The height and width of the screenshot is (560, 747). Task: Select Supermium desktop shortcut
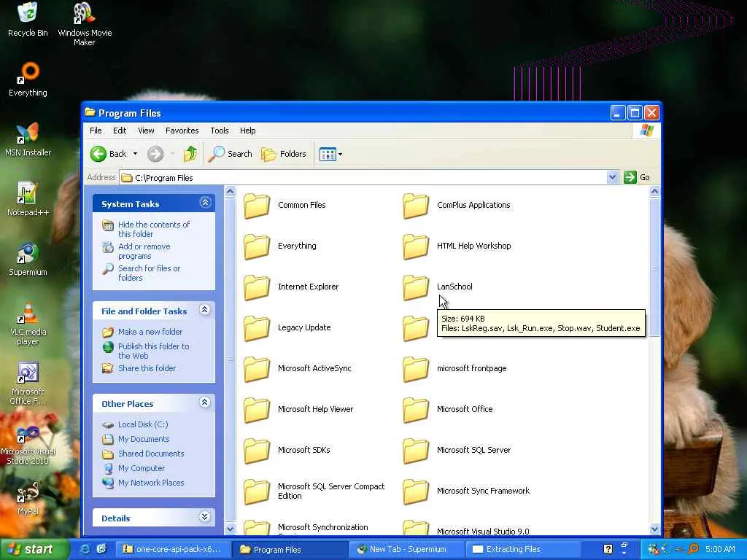pos(28,259)
